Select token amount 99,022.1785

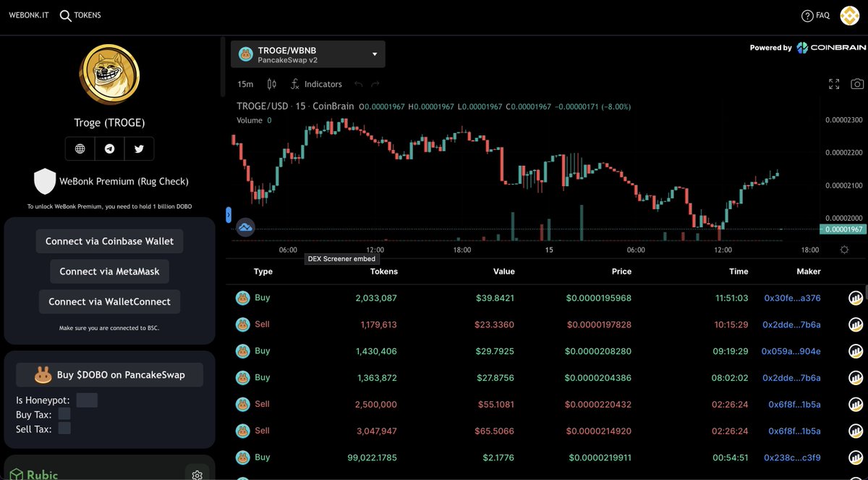(372, 458)
